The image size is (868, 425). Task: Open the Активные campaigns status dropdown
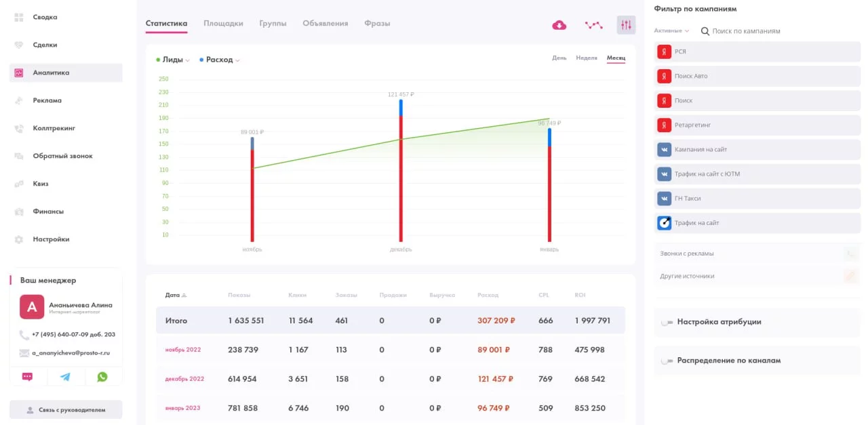click(672, 31)
